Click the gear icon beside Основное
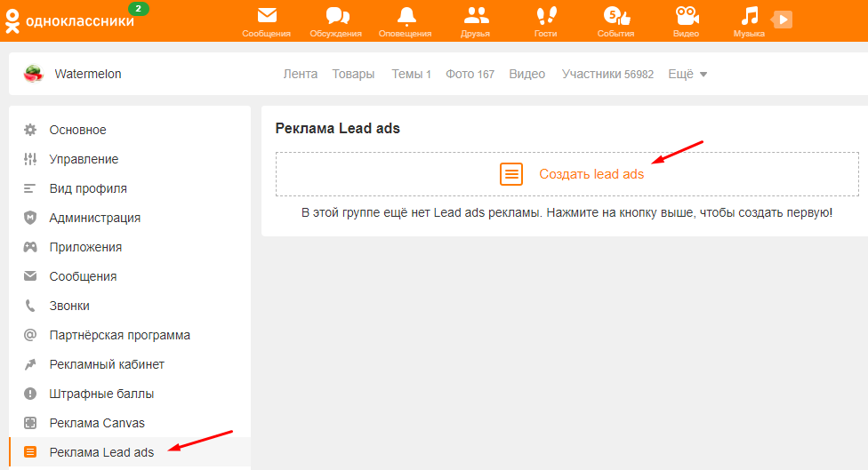The height and width of the screenshot is (470, 868). [x=30, y=130]
